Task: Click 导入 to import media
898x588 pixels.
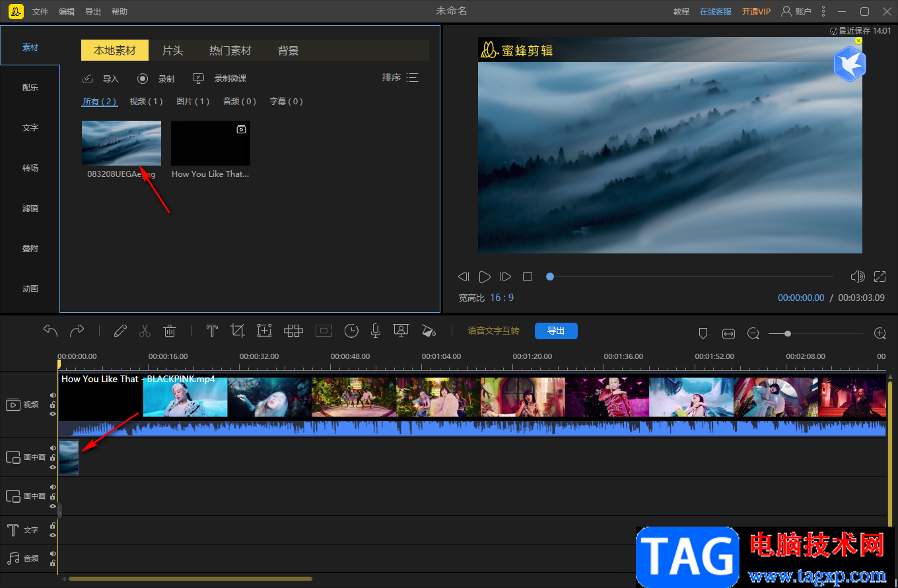Action: (x=100, y=79)
